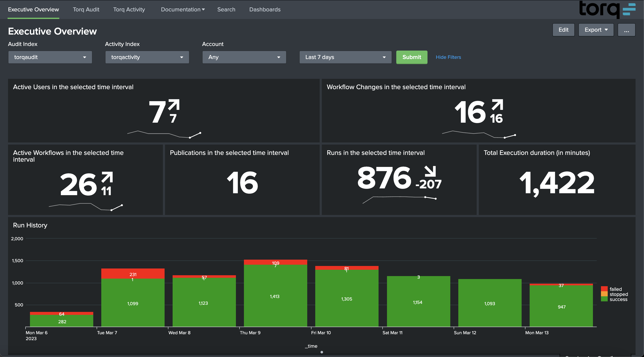The width and height of the screenshot is (644, 357).
Task: Open the Activity Index torqactivity dropdown
Action: [147, 57]
